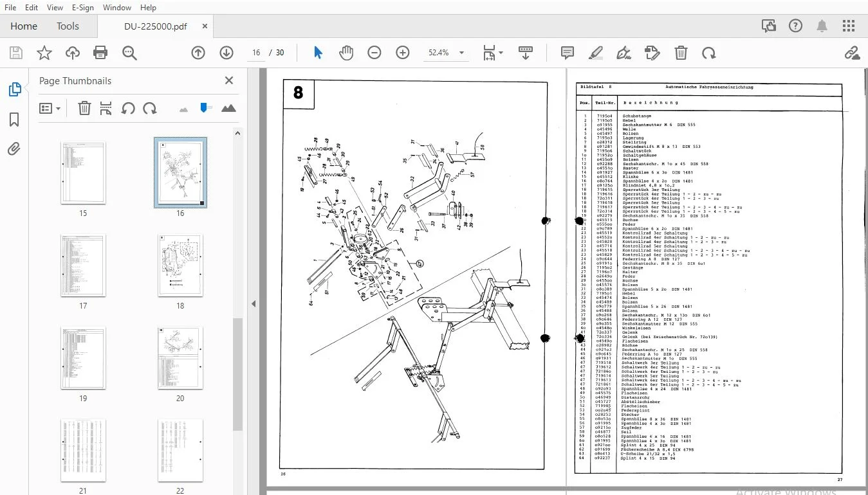868x495 pixels.
Task: Open the apps grid launcher
Action: click(849, 26)
